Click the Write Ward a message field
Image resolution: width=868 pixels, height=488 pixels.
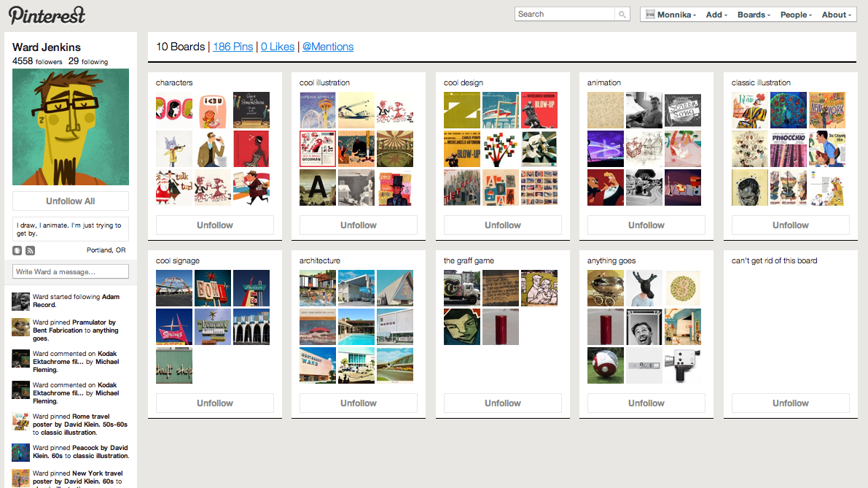(x=70, y=271)
